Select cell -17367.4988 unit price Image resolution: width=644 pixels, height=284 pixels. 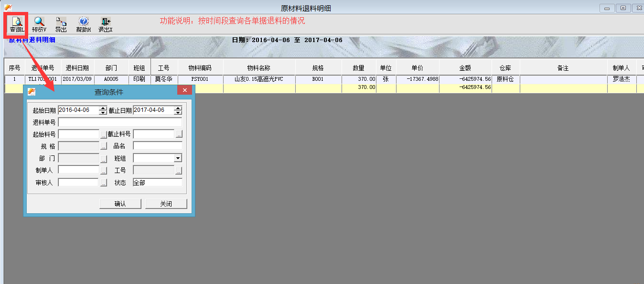point(418,79)
